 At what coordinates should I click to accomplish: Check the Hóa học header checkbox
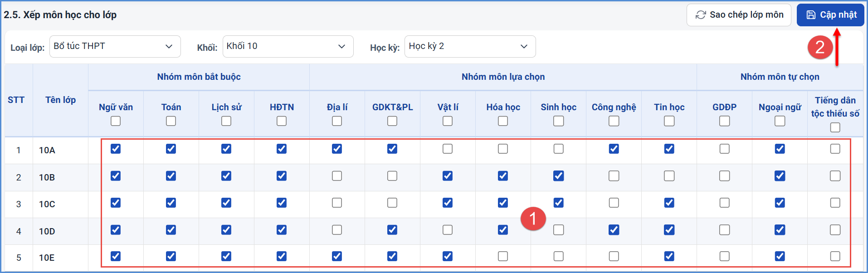pyautogui.click(x=503, y=121)
